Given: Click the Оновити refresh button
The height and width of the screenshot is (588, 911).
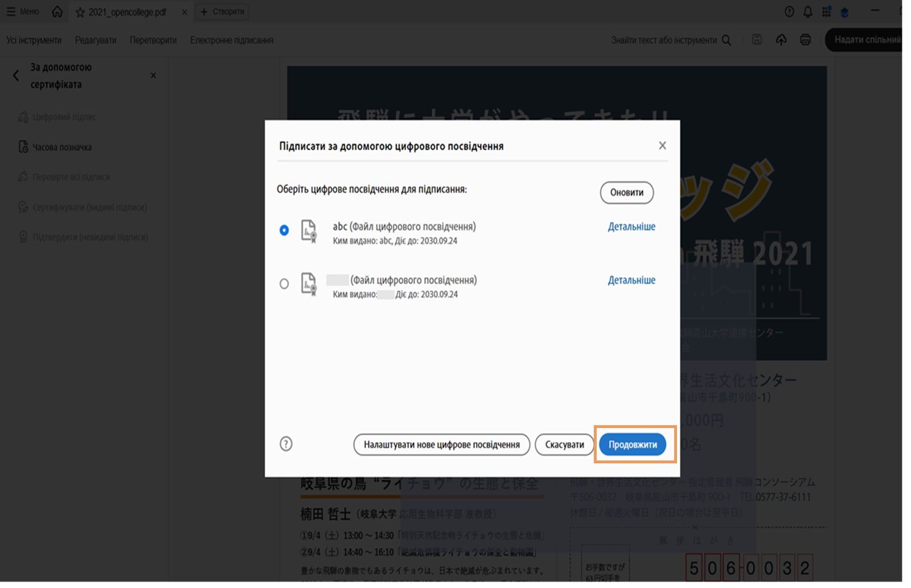Looking at the screenshot, I should point(627,192).
